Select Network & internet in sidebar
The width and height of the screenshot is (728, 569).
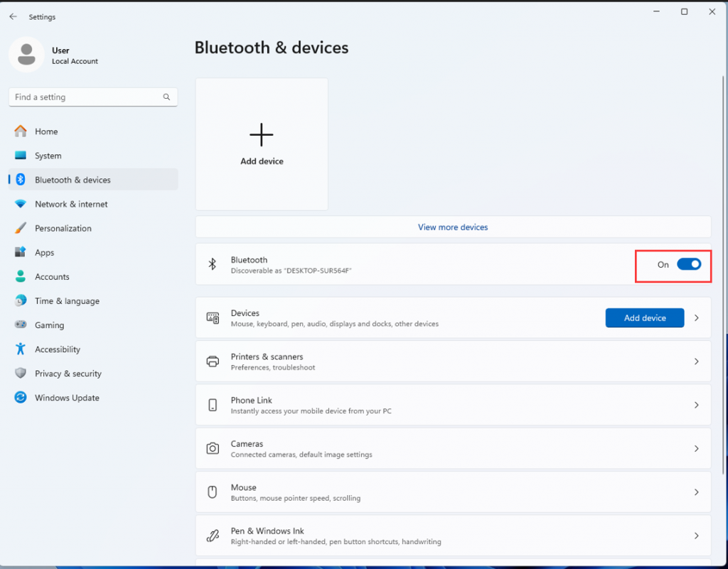(93, 204)
